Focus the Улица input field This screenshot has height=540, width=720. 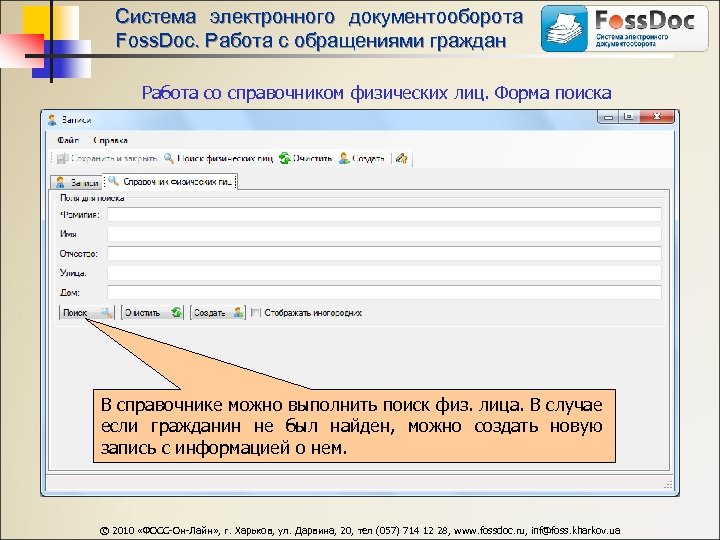coord(384,273)
